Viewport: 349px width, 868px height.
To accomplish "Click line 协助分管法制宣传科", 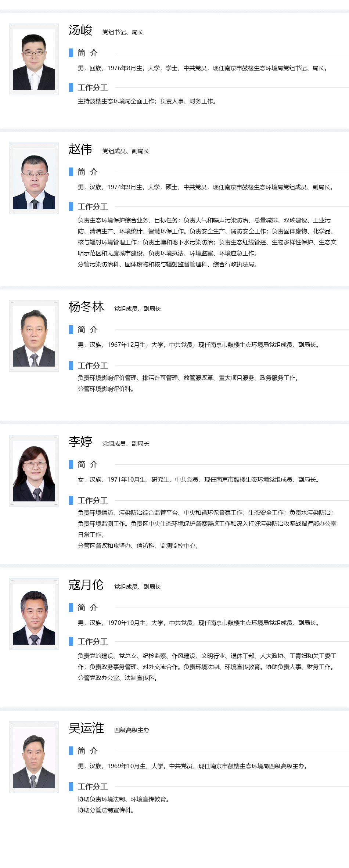I will point(106,810).
